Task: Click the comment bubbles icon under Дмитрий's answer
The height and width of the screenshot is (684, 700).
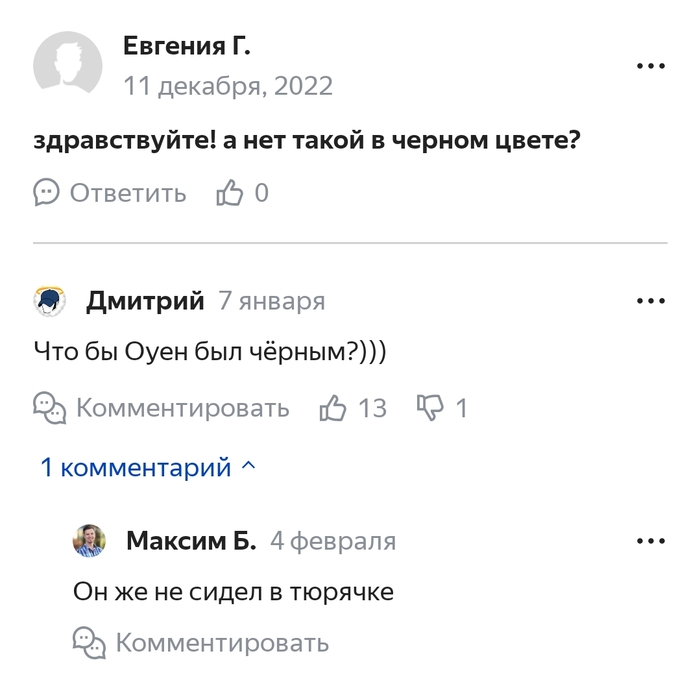Action: 50,407
